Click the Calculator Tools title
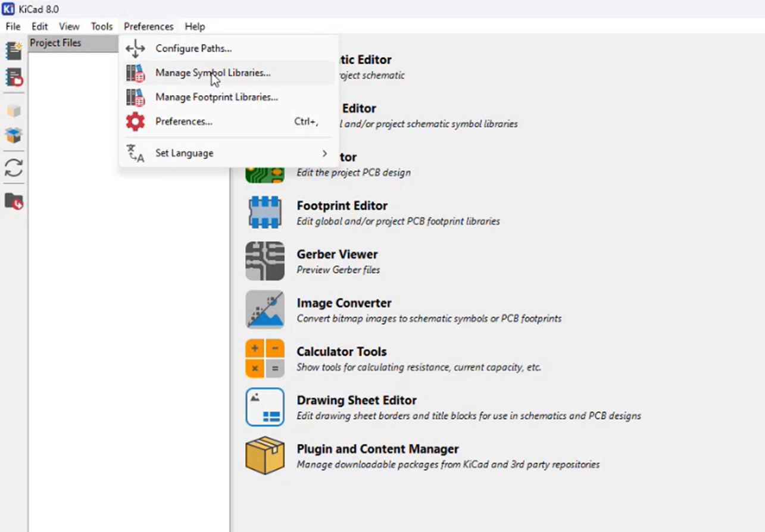The height and width of the screenshot is (532, 765). coord(342,352)
